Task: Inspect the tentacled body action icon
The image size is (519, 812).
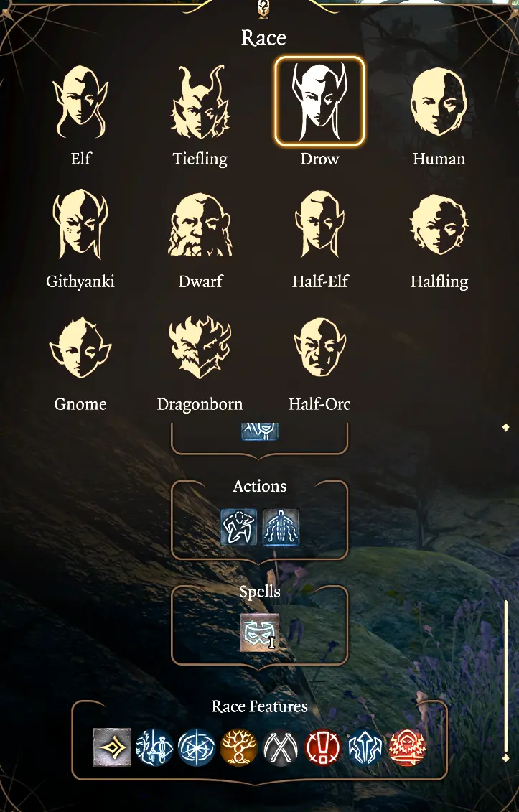Action: pos(280,527)
